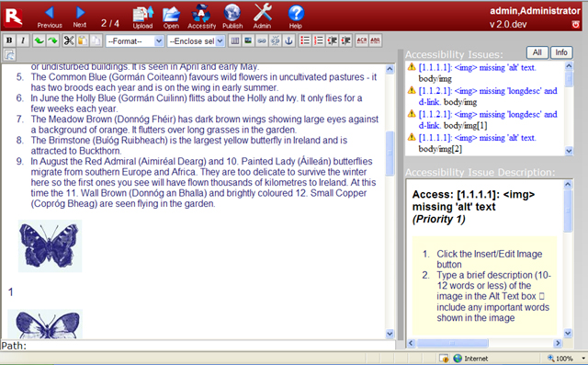Click the Publish globe icon

pos(232,17)
